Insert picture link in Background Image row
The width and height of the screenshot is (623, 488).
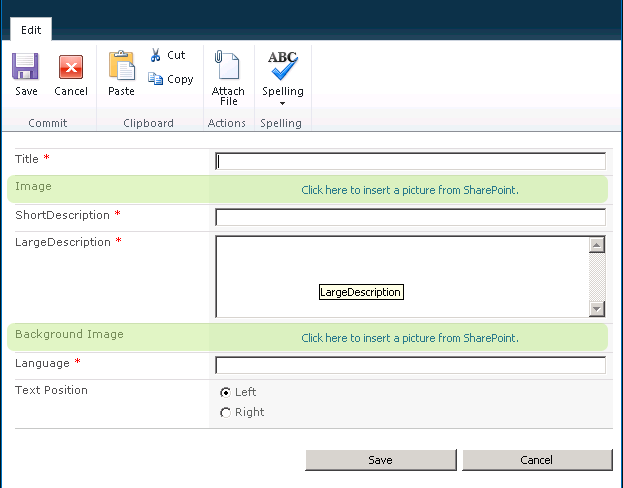pos(410,338)
